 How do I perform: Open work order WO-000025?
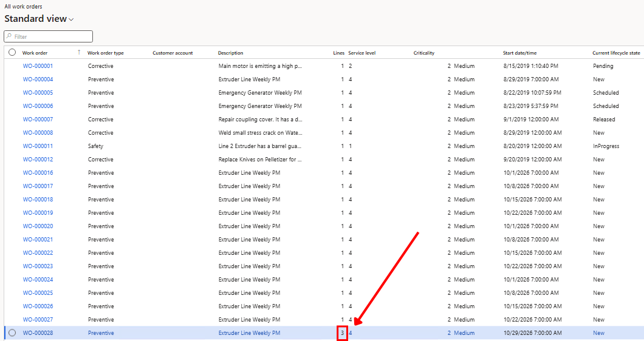[38, 292]
